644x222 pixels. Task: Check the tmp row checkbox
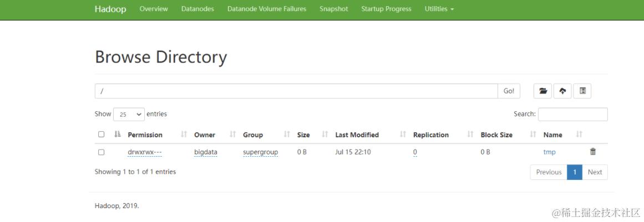pos(102,152)
